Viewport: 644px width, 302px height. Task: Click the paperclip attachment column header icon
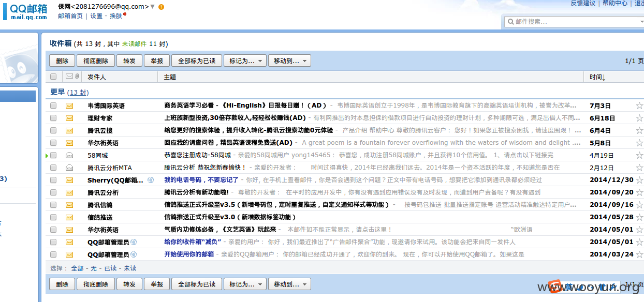coord(77,77)
